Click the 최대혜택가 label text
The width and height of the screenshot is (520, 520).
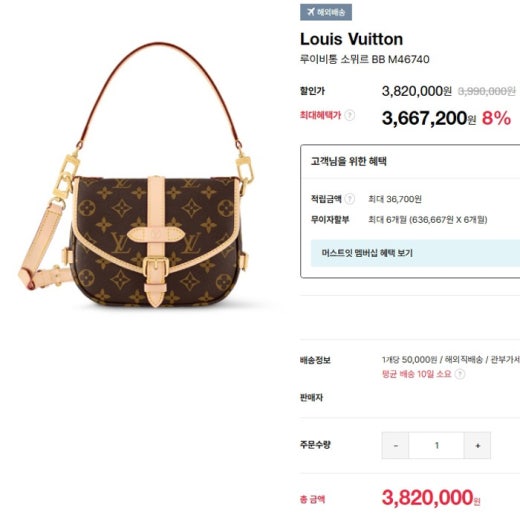320,115
